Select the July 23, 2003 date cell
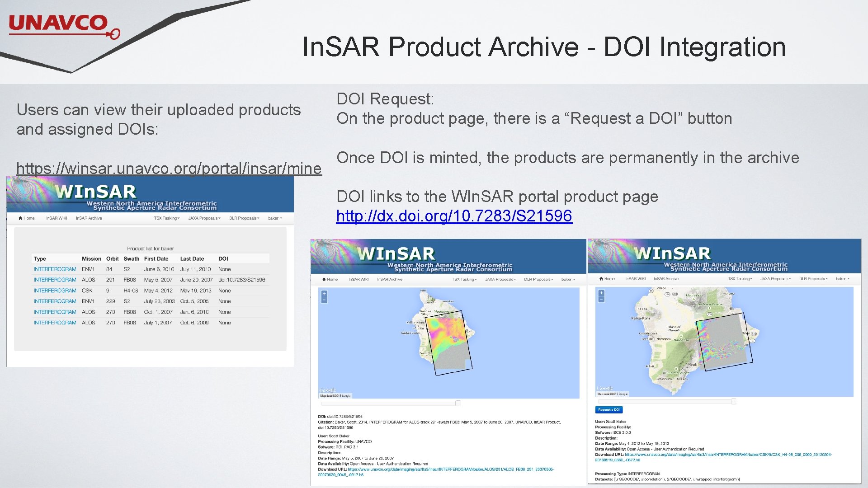868x488 pixels. [x=159, y=301]
